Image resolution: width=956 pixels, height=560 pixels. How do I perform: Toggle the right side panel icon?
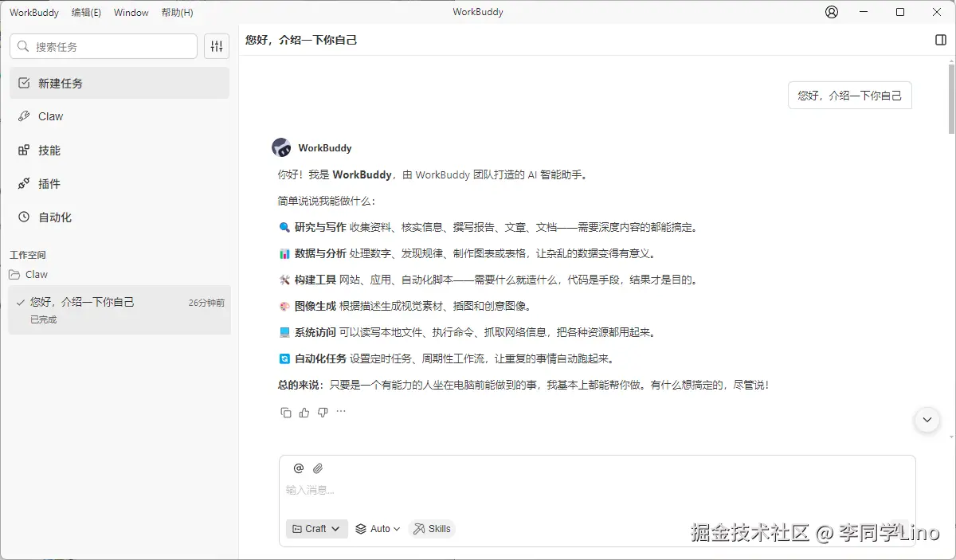point(941,40)
